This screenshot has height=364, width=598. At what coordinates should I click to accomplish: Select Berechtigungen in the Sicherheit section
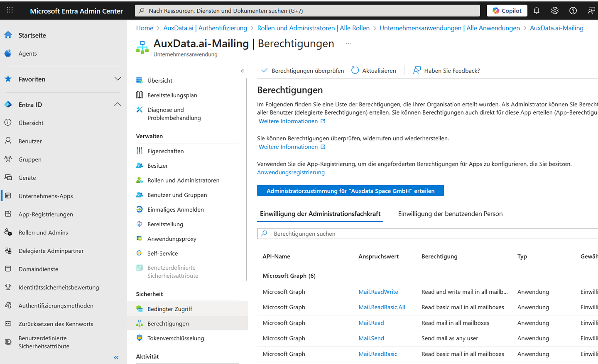pos(168,323)
